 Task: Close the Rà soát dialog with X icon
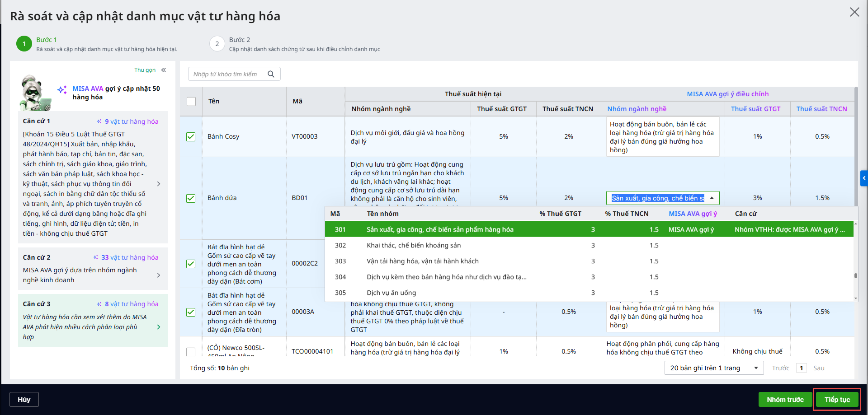(854, 12)
